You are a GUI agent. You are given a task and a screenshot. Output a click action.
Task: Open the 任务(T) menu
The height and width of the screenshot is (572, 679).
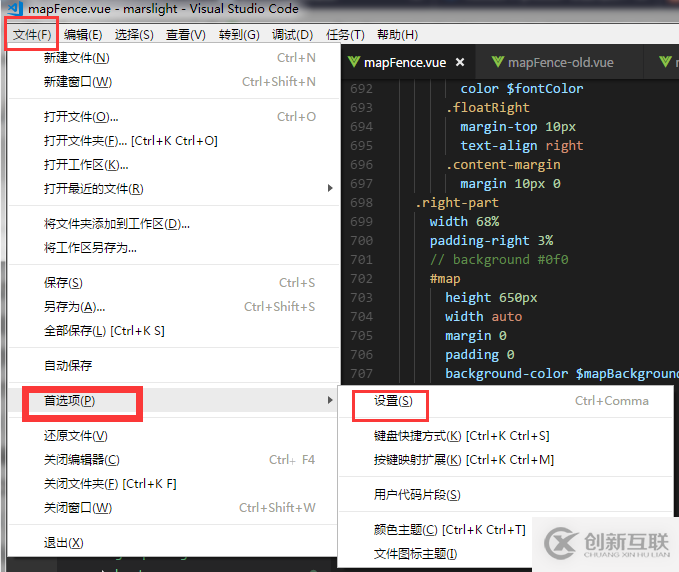[345, 35]
